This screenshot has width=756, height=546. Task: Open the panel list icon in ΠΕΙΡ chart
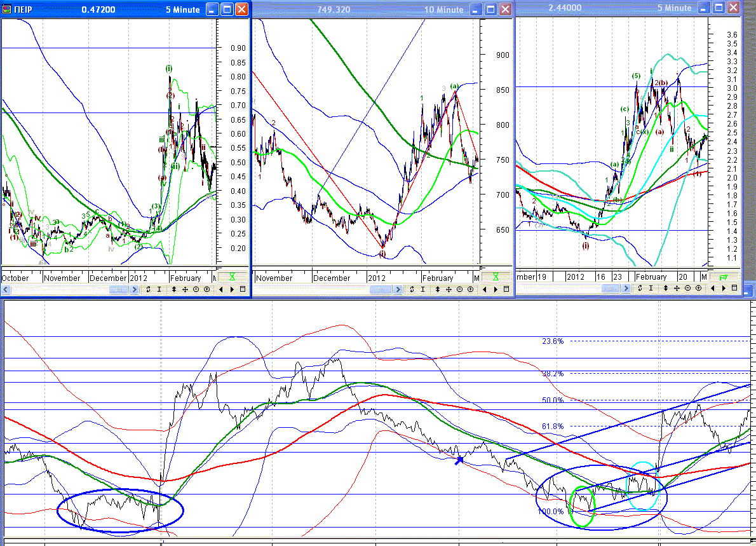point(243,289)
